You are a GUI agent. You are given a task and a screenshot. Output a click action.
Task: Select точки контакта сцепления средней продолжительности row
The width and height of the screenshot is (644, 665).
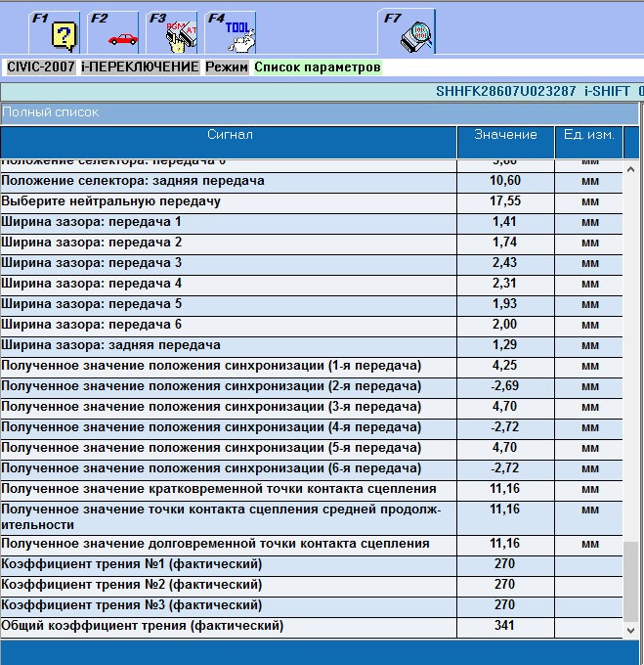312,518
